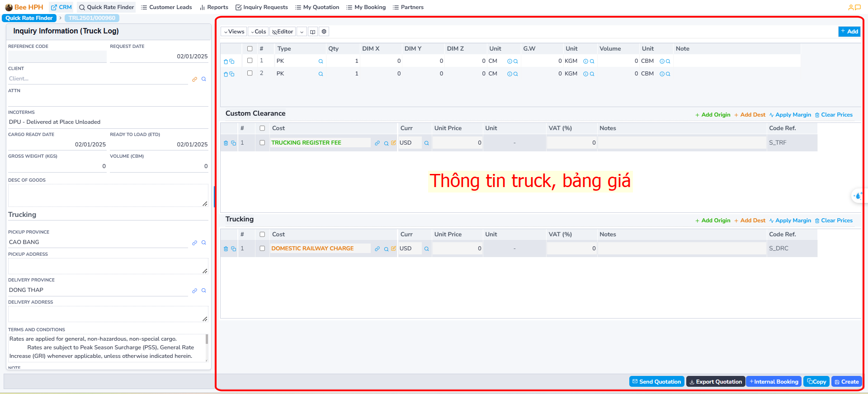Open the Partners menu

(x=408, y=7)
